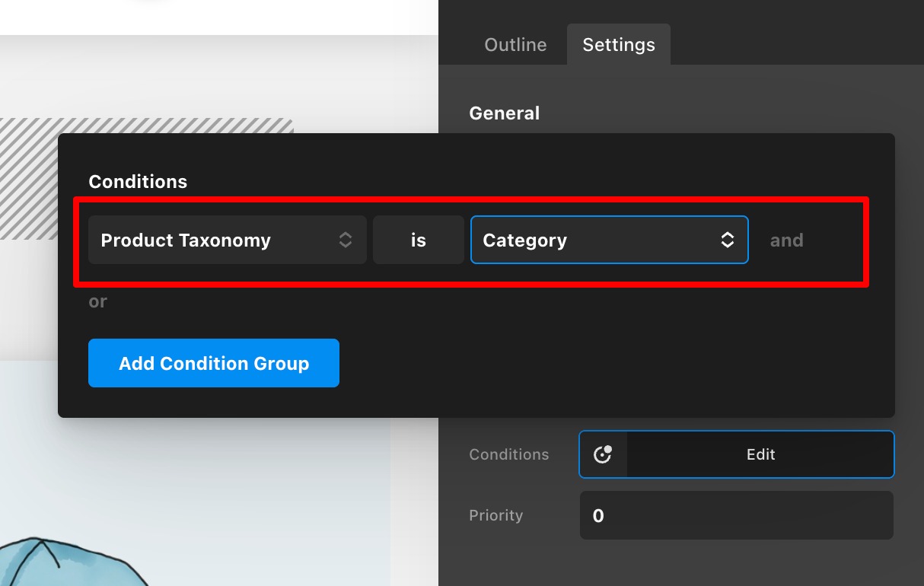This screenshot has width=924, height=586.
Task: Click the Conditions label in settings panel
Action: tap(508, 454)
